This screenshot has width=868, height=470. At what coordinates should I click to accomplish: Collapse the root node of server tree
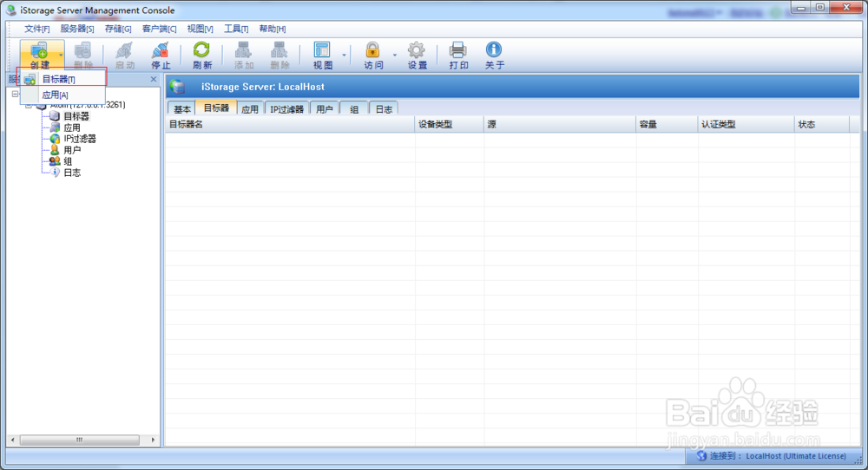15,94
